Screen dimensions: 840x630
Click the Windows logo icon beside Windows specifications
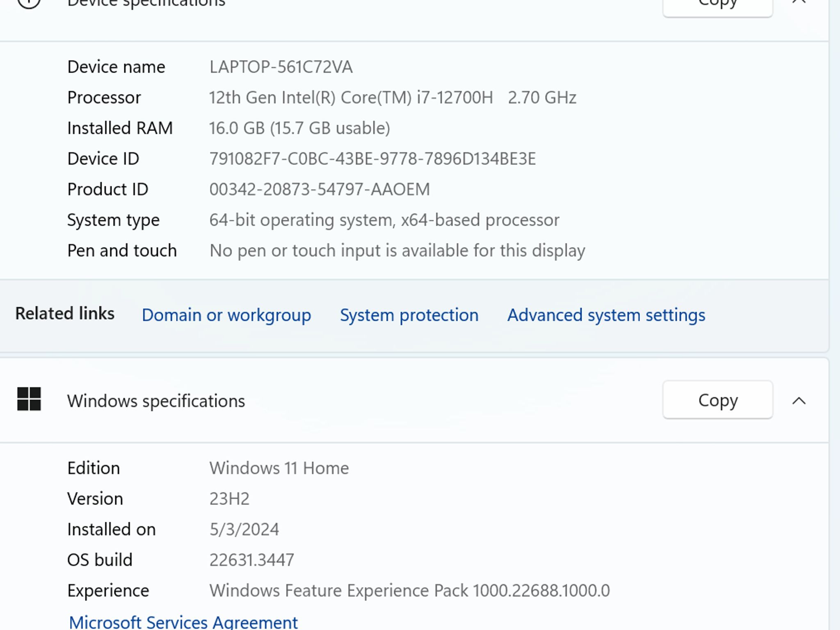[29, 399]
